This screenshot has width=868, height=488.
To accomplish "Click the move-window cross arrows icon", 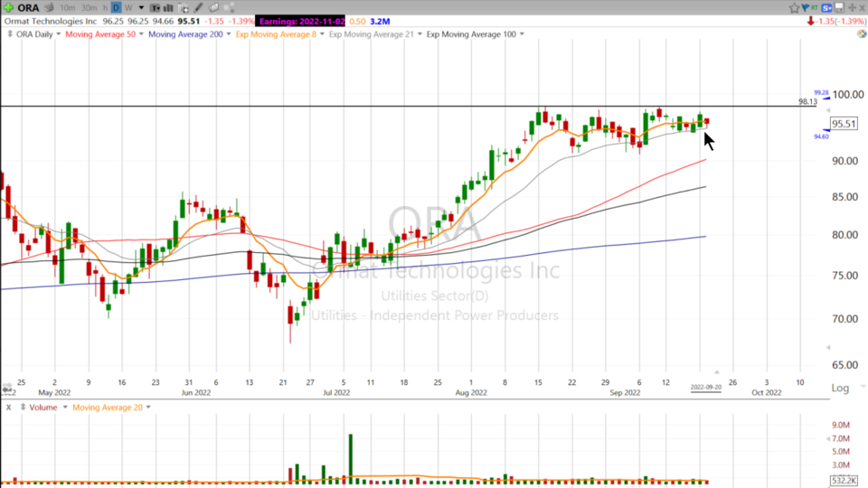I will pyautogui.click(x=853, y=8).
